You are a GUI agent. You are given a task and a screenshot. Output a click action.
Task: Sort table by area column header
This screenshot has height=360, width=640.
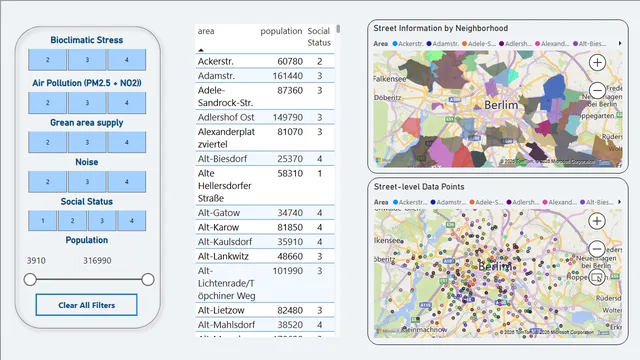pyautogui.click(x=206, y=31)
